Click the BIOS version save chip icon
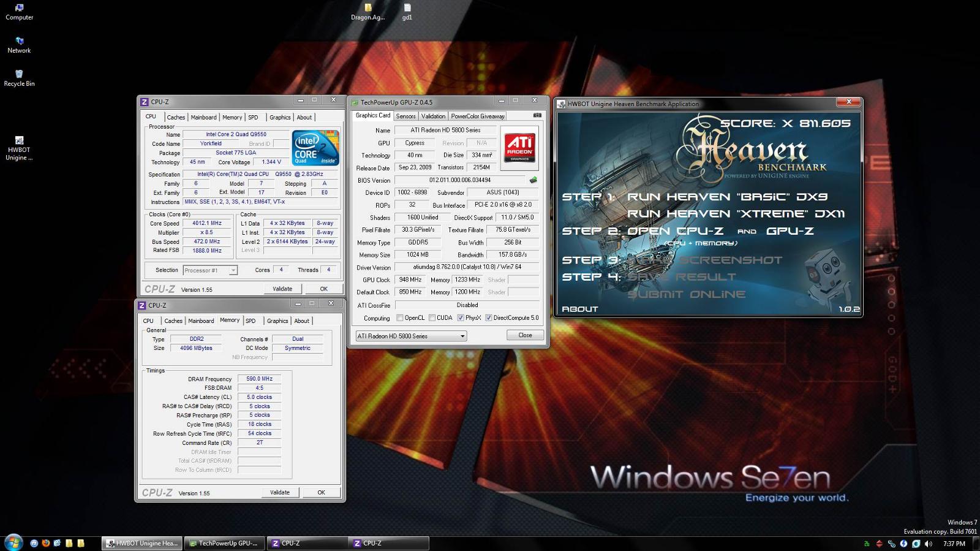The width and height of the screenshot is (980, 551). (x=533, y=180)
